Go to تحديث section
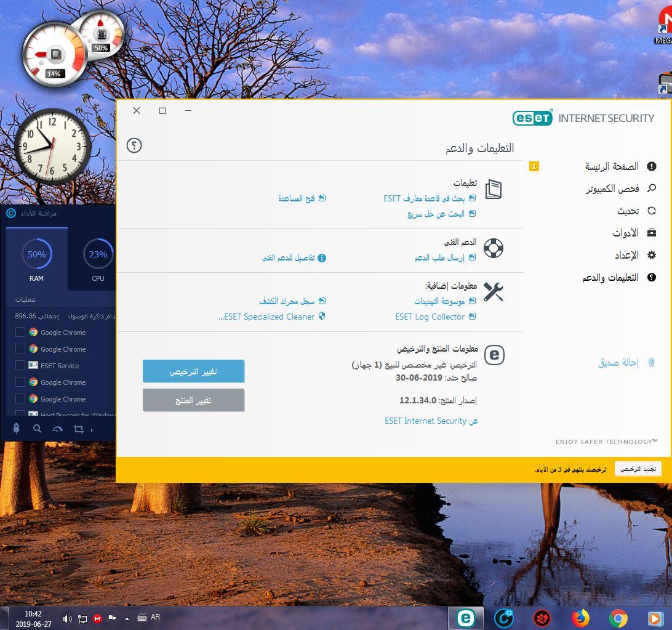 pos(628,211)
